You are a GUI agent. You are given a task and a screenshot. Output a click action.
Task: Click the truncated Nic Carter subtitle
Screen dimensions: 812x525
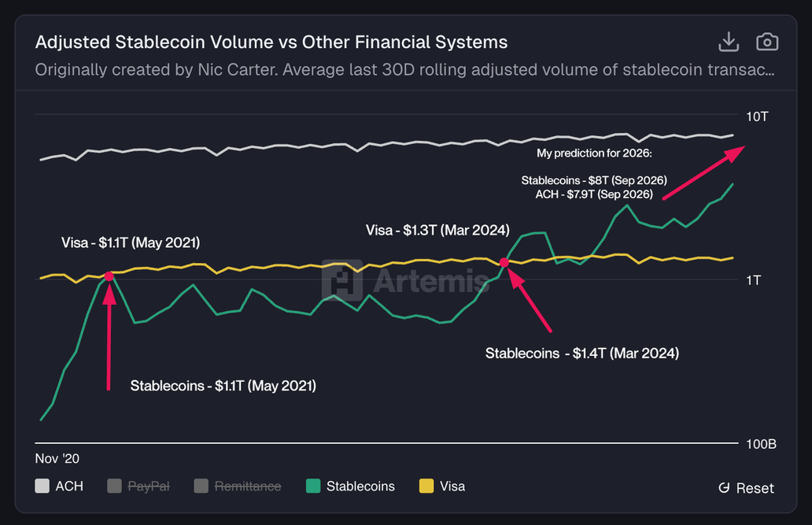[x=405, y=70]
